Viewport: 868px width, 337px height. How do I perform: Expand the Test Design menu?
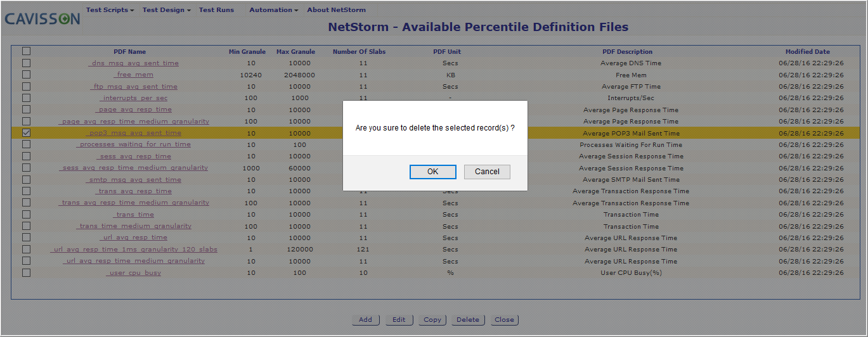click(x=167, y=10)
